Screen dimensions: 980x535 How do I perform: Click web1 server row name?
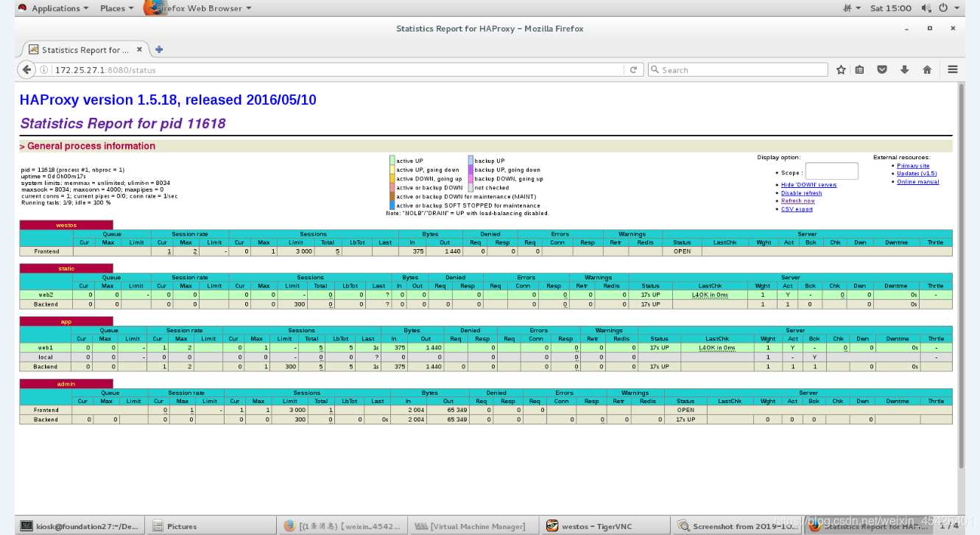pyautogui.click(x=45, y=348)
